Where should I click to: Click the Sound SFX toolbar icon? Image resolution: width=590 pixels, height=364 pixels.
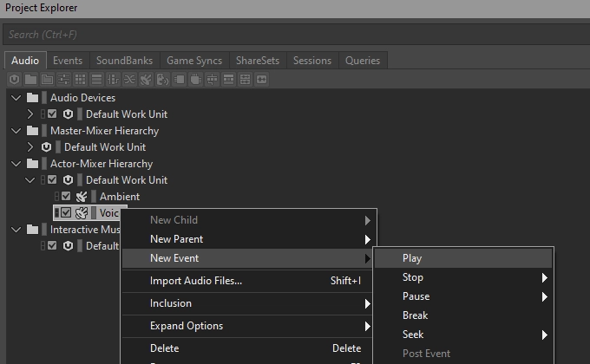pyautogui.click(x=146, y=80)
